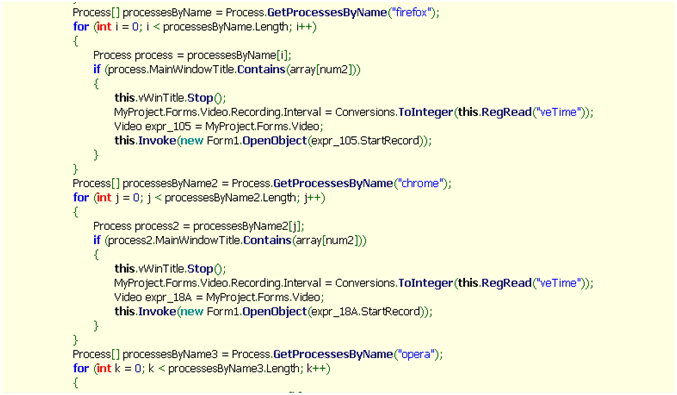Click 'Conversions.ToInteger' in the firefox loop
677x395 pixels.
(394, 112)
